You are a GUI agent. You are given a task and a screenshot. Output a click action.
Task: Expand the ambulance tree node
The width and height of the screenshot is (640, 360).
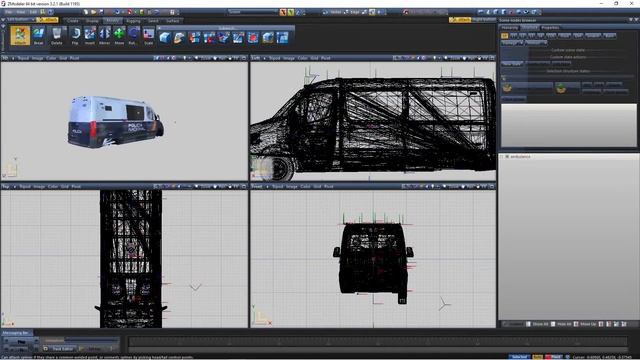tap(502, 156)
